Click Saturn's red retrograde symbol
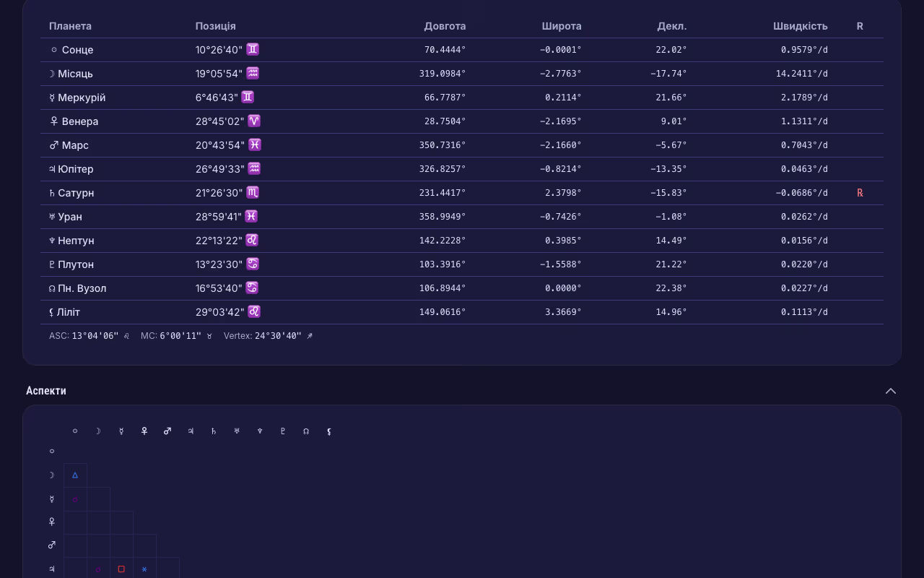 [x=860, y=193]
